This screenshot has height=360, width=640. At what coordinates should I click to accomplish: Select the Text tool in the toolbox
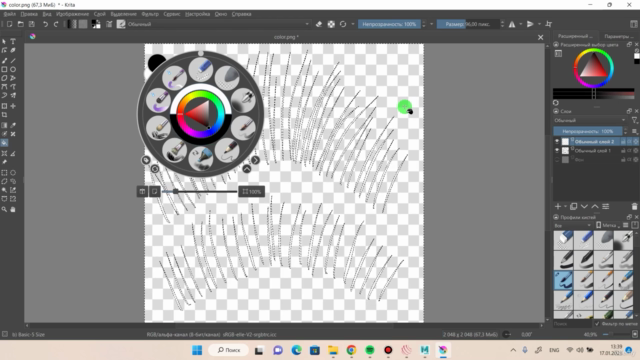point(13,42)
